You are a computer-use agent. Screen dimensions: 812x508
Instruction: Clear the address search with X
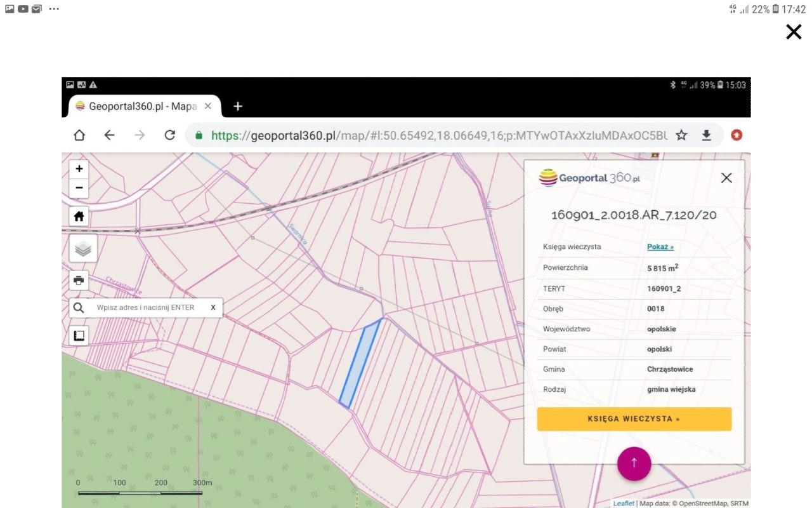click(213, 308)
